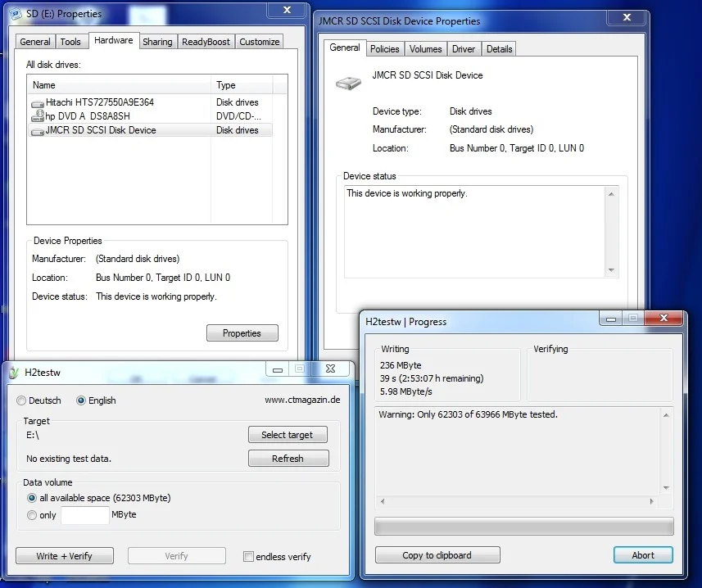
Task: Click the SD (E:) Properties title icon
Action: pos(14,14)
